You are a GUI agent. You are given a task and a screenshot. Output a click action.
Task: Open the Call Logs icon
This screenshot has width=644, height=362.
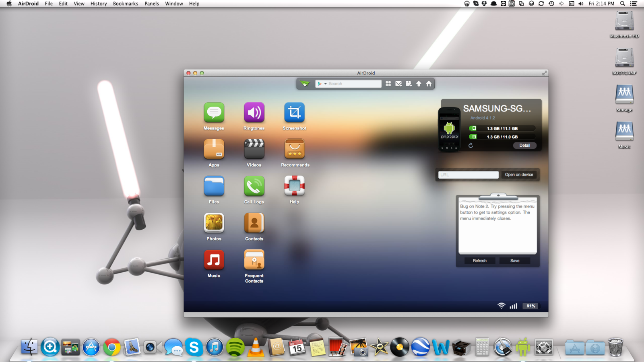click(x=254, y=186)
